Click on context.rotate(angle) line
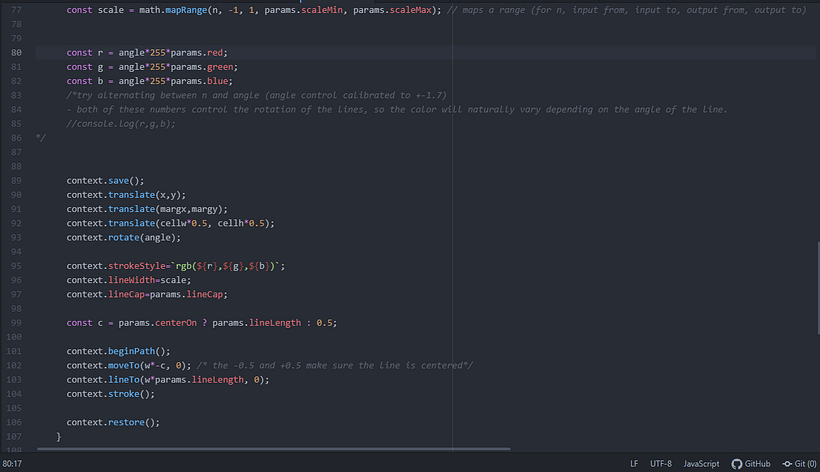Screen dimensions: 820x472 click(x=123, y=237)
